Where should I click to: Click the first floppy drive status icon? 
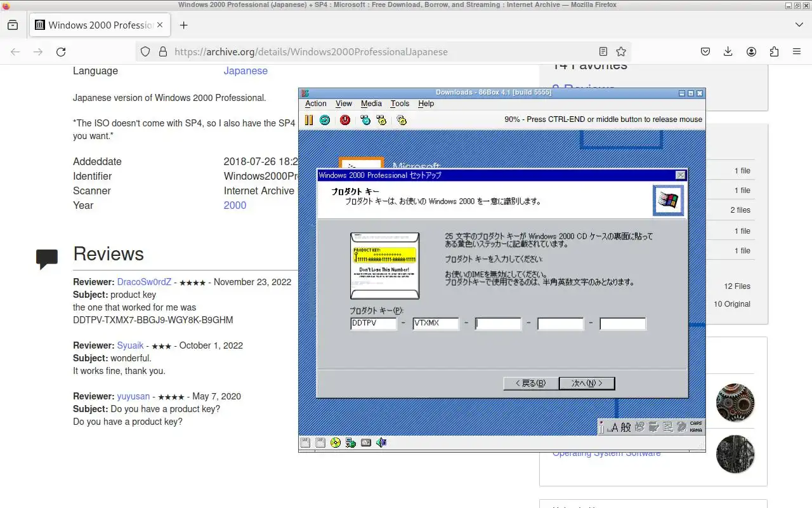[305, 443]
